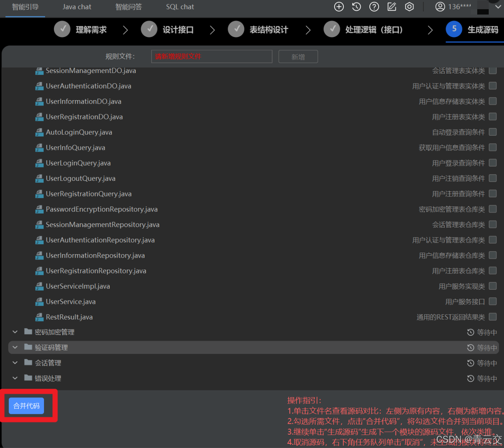504x448 pixels.
Task: Open UserInfoQuery.java file comparison
Action: pos(75,148)
